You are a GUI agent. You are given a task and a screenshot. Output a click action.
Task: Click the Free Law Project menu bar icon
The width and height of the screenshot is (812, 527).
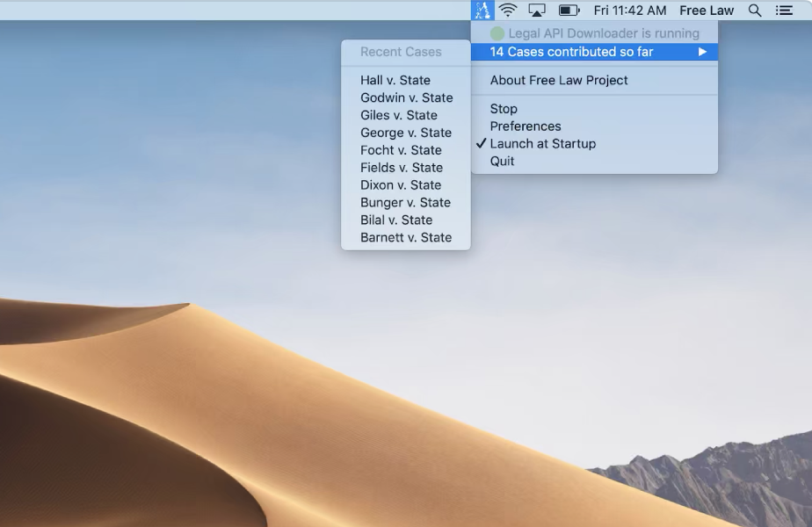[x=482, y=11]
